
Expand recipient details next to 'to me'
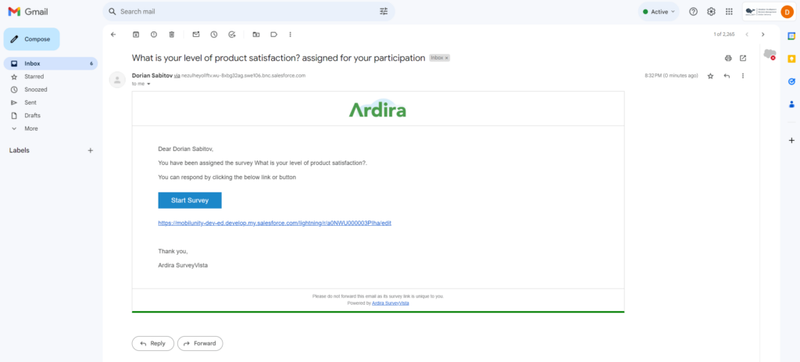148,84
